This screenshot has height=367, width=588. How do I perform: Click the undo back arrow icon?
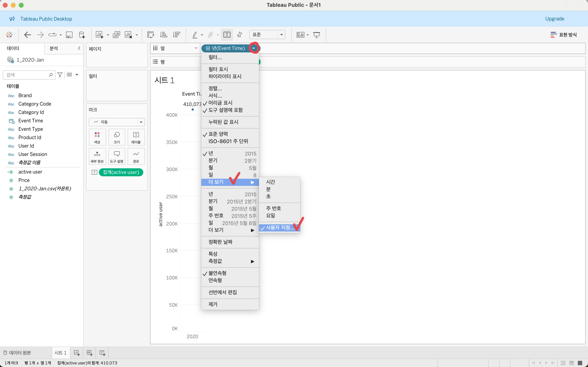click(27, 35)
